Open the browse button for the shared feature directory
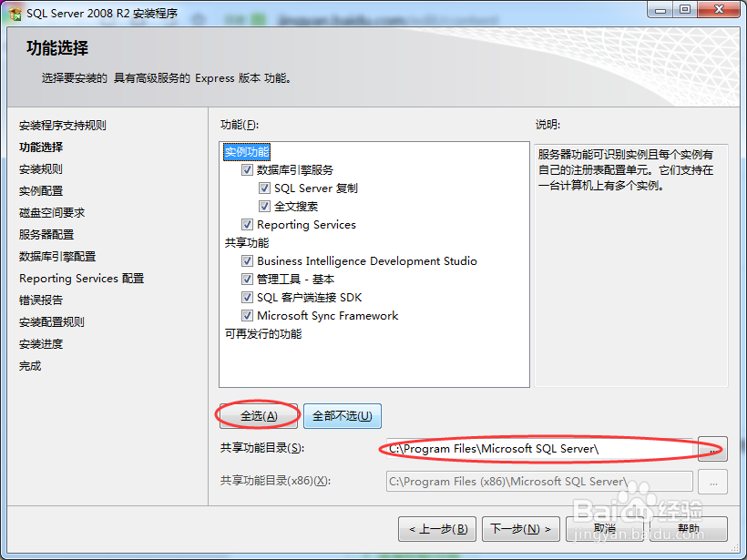Viewport: 747px width, 560px height. click(712, 449)
